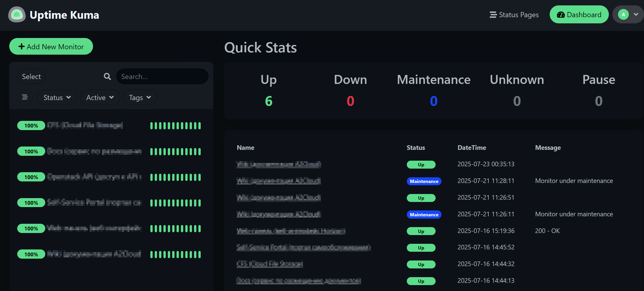The width and height of the screenshot is (644, 291).
Task: Toggle Select mode in the monitor list
Action: coord(31,76)
